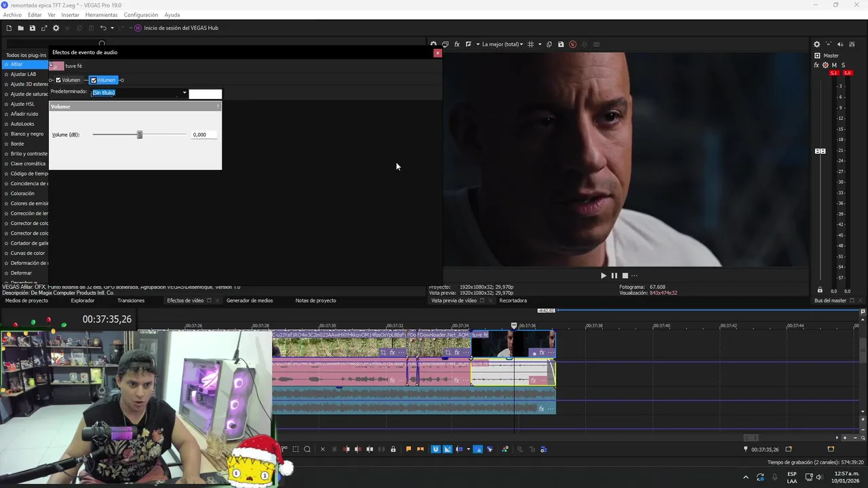Open the Configuración menu
868x488 pixels.
point(141,15)
